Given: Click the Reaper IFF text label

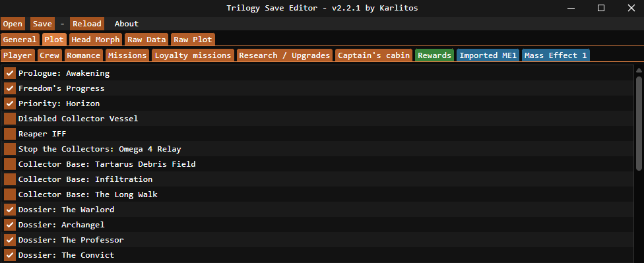Looking at the screenshot, I should (x=42, y=134).
